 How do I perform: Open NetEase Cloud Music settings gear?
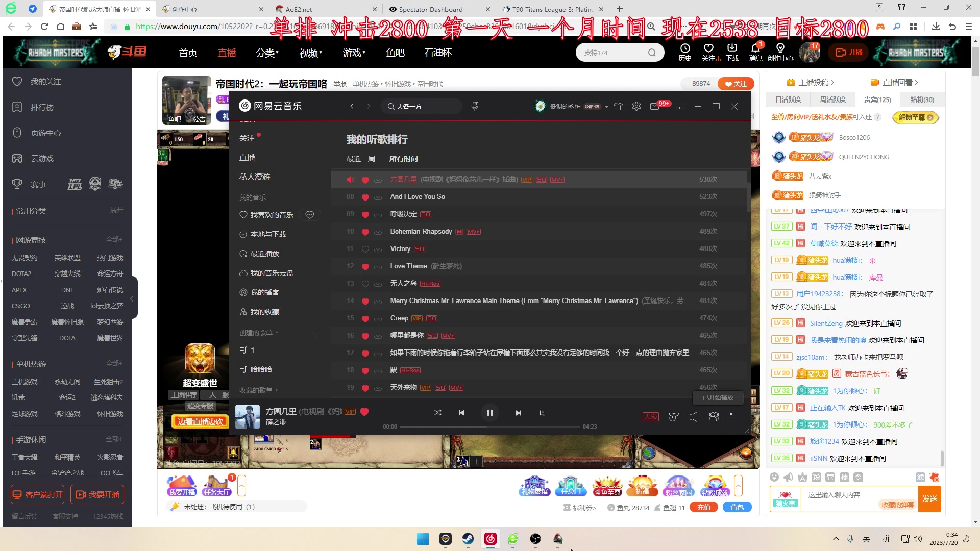coord(636,106)
